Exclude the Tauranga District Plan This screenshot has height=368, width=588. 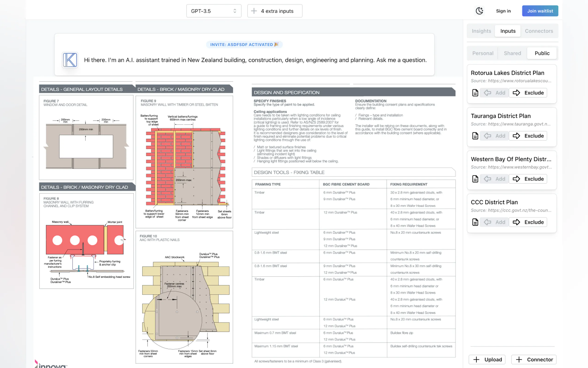coord(528,136)
